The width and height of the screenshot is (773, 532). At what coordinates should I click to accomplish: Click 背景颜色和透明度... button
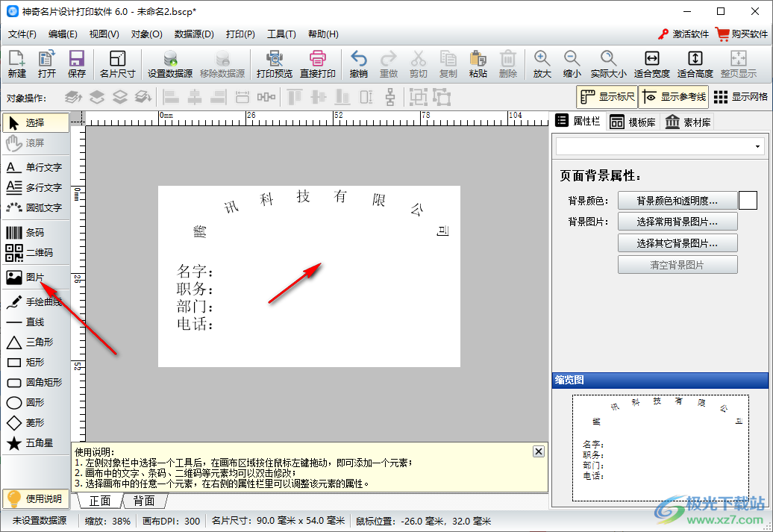pyautogui.click(x=677, y=201)
